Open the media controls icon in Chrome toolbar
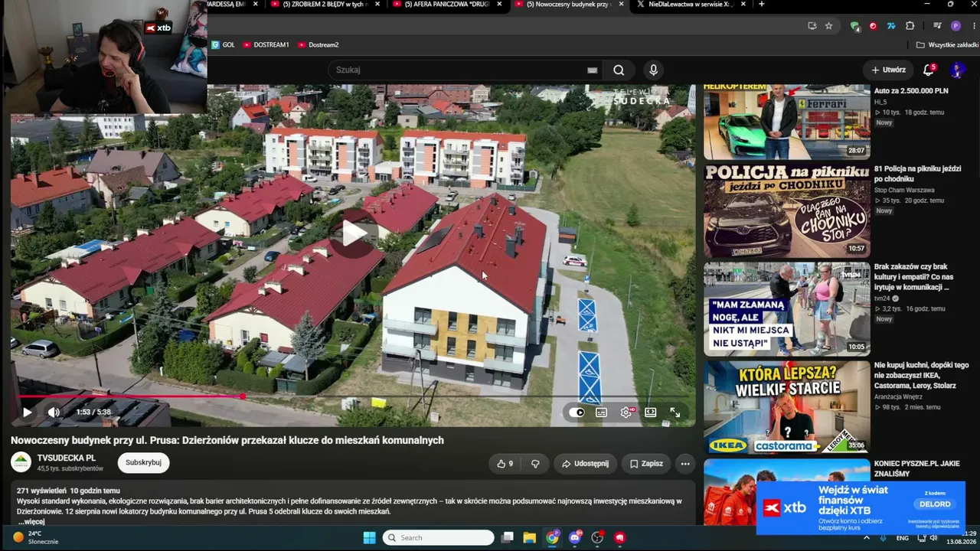 pos(937,26)
